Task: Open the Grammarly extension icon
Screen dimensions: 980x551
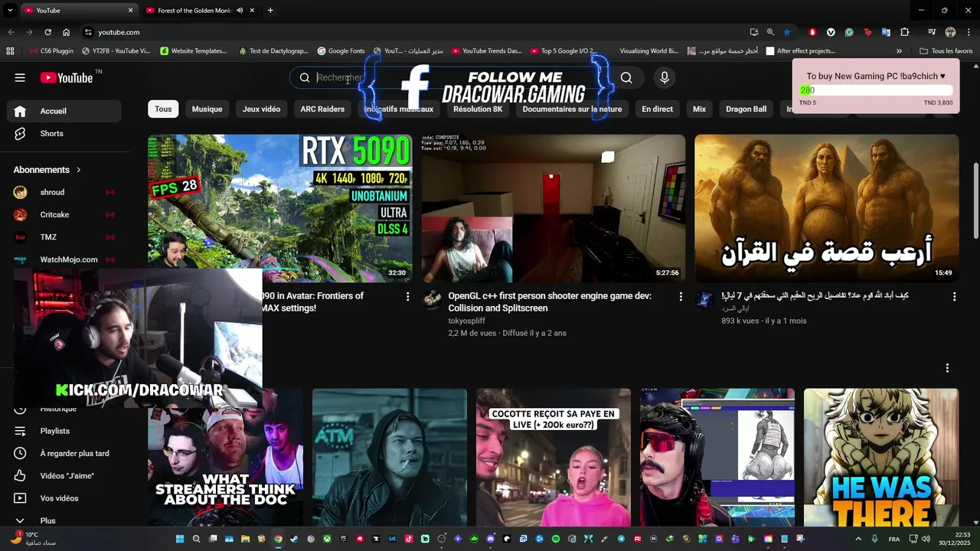Action: click(849, 32)
